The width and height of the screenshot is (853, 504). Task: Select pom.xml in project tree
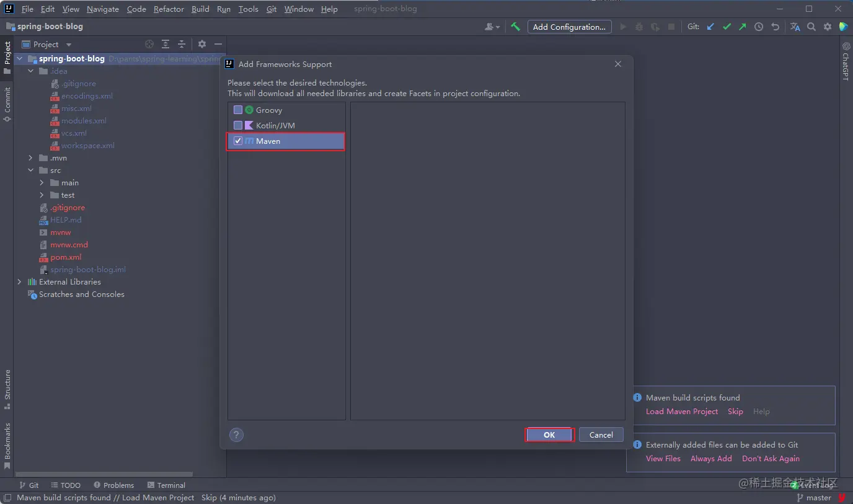coord(66,257)
